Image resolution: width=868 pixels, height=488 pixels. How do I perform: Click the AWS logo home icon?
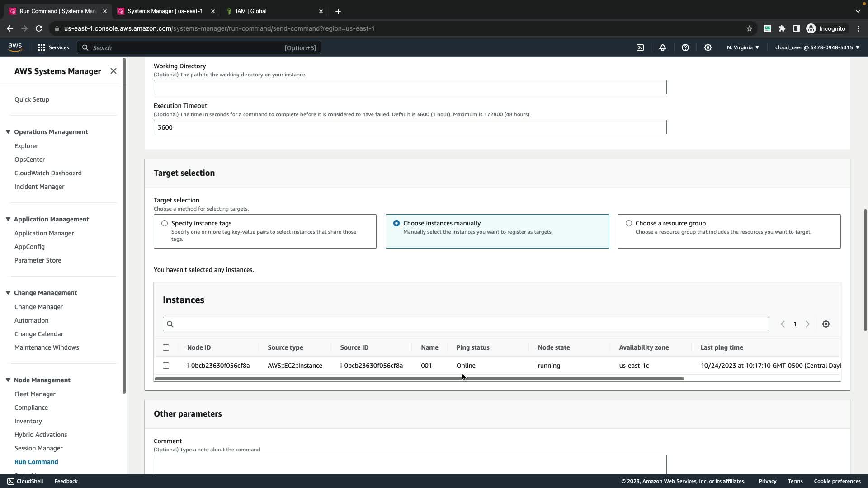pyautogui.click(x=15, y=47)
